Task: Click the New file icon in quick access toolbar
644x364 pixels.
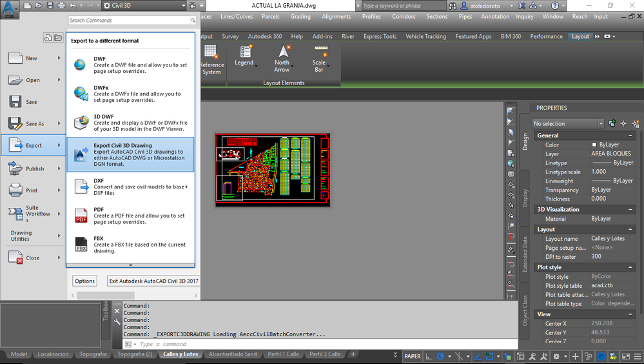Action: (x=27, y=6)
